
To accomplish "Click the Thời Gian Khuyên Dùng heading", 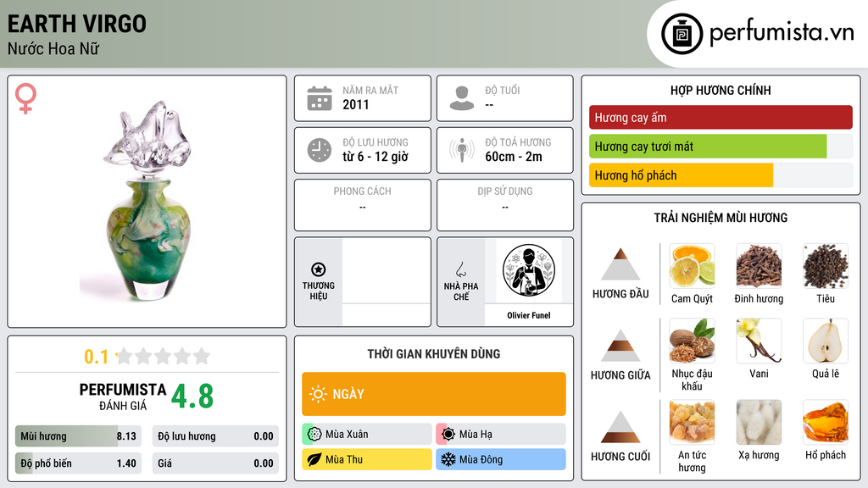I will point(434,354).
